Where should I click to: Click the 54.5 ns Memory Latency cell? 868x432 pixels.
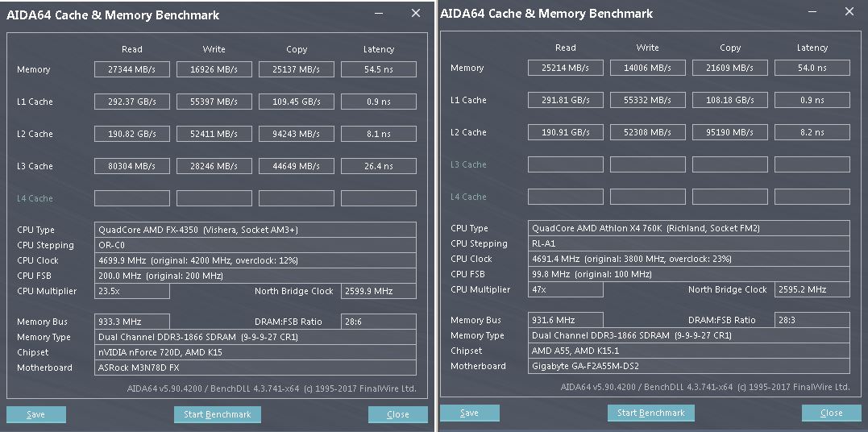pos(379,69)
